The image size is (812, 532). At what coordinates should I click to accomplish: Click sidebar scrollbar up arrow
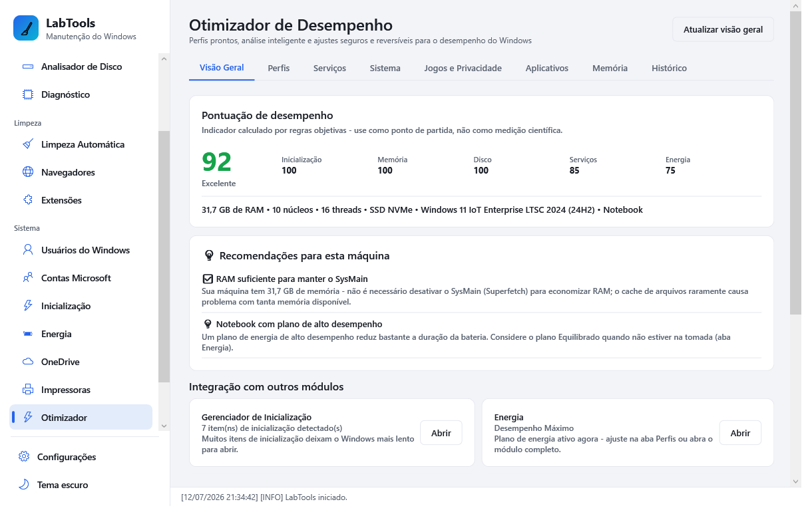pos(164,59)
